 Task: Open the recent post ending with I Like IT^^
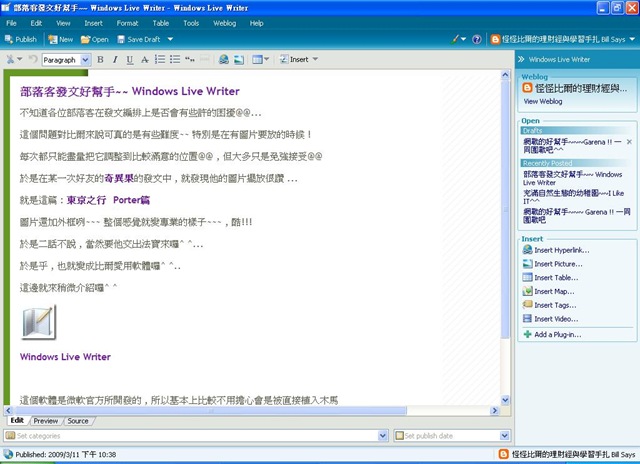(x=573, y=197)
